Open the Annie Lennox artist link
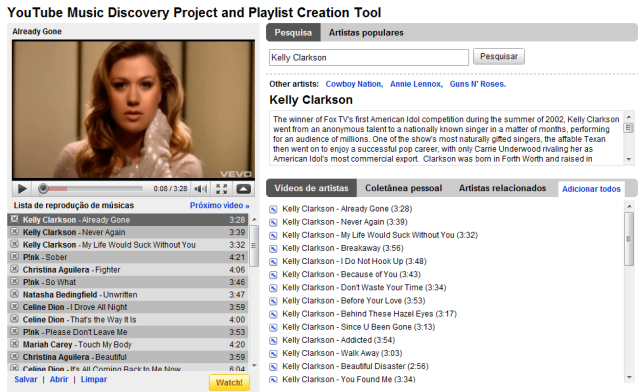The height and width of the screenshot is (392, 640). click(x=416, y=84)
